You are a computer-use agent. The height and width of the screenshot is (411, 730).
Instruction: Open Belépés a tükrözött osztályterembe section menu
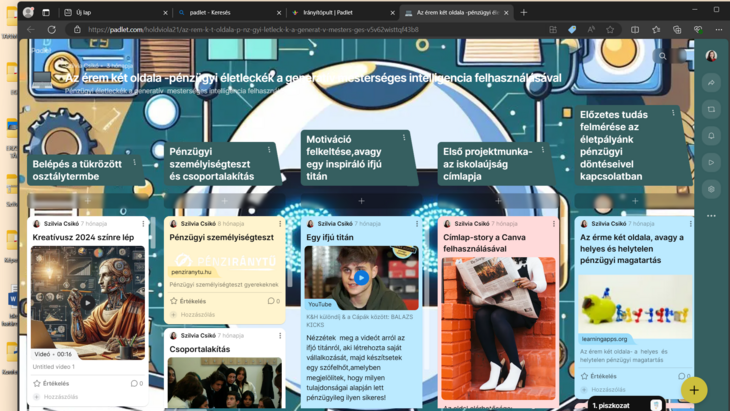(x=135, y=162)
